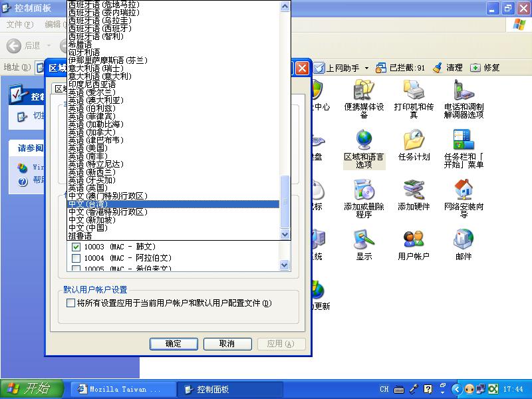Open the 用户帐户 icon

414,240
